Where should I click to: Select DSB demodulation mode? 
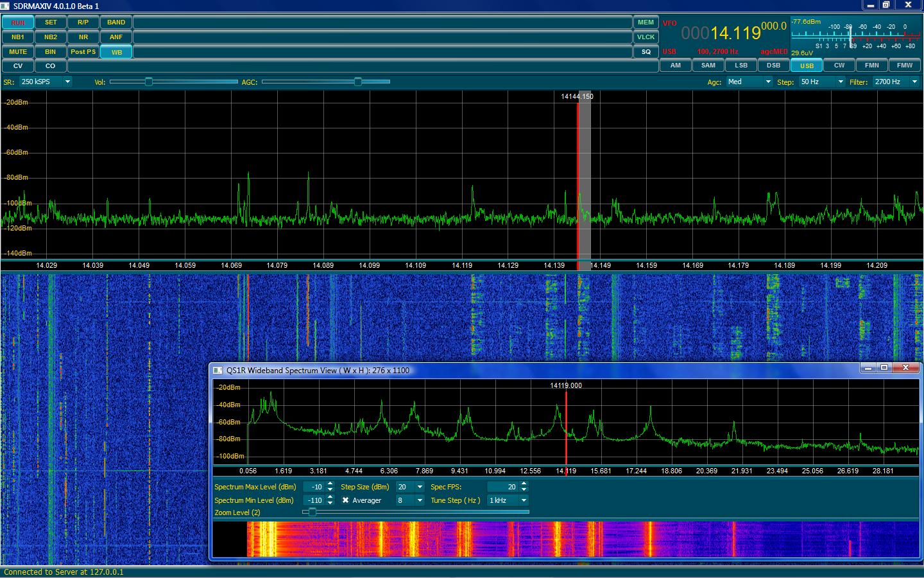coord(774,66)
